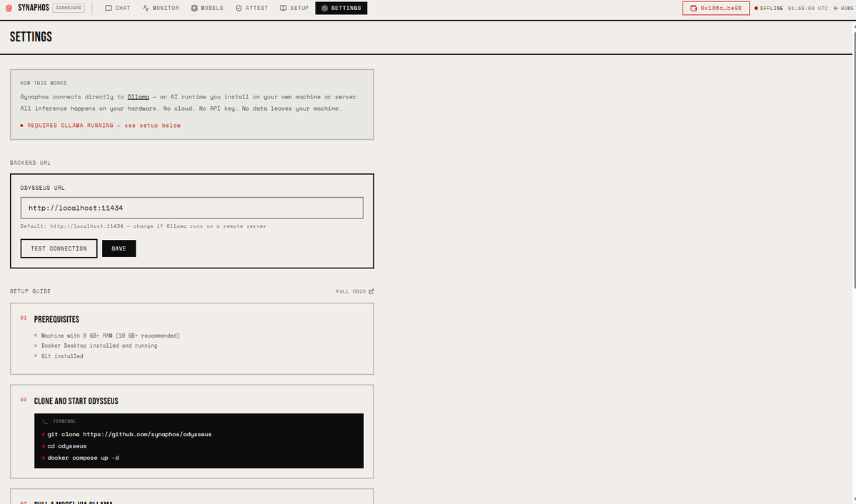
Task: Click the red wallet icon
Action: pos(694,8)
